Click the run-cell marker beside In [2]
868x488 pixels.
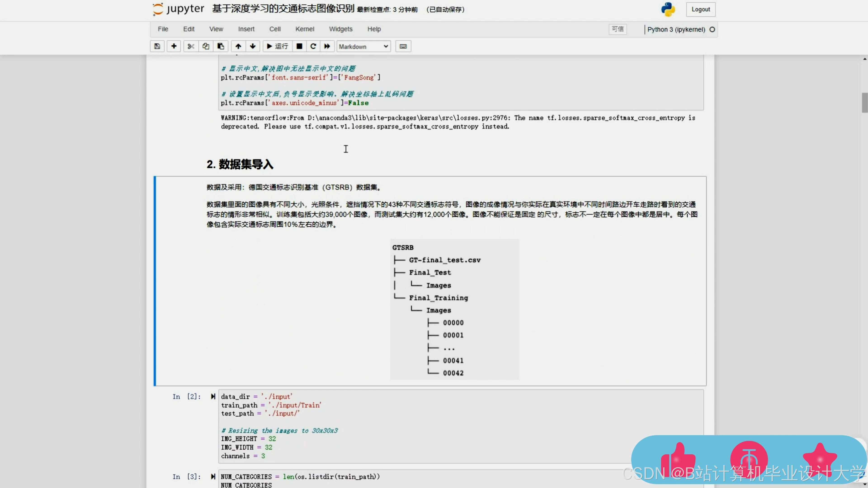(x=213, y=396)
